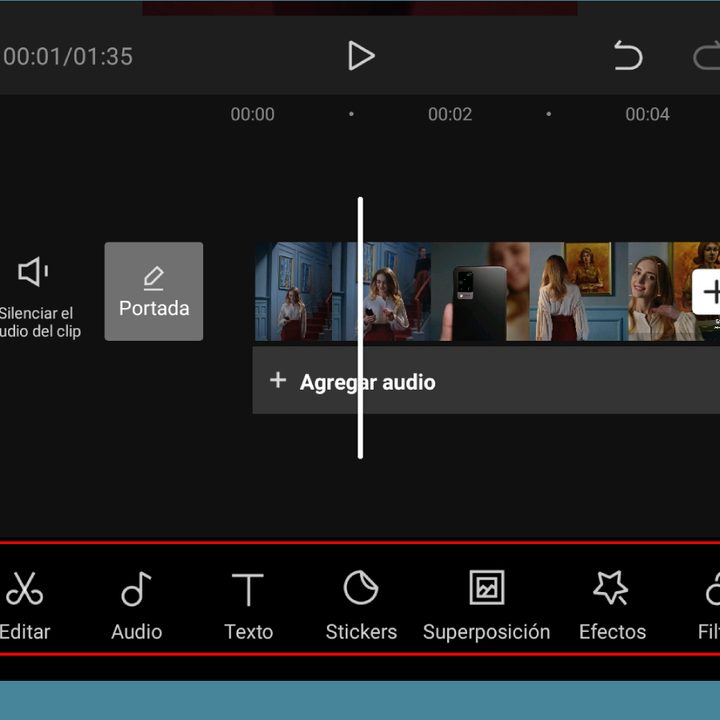Select the woman facing painting thumbnail

coord(579,292)
